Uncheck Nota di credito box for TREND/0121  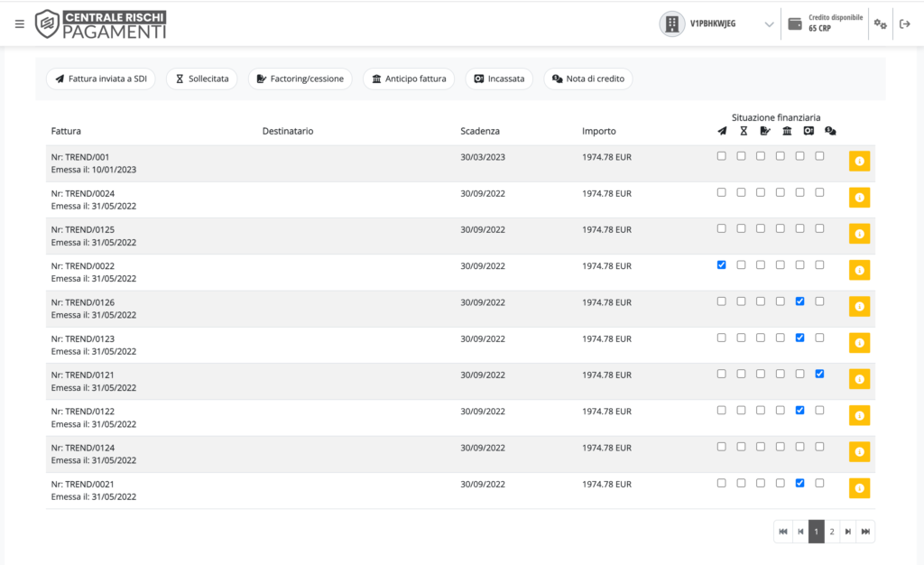pos(819,375)
